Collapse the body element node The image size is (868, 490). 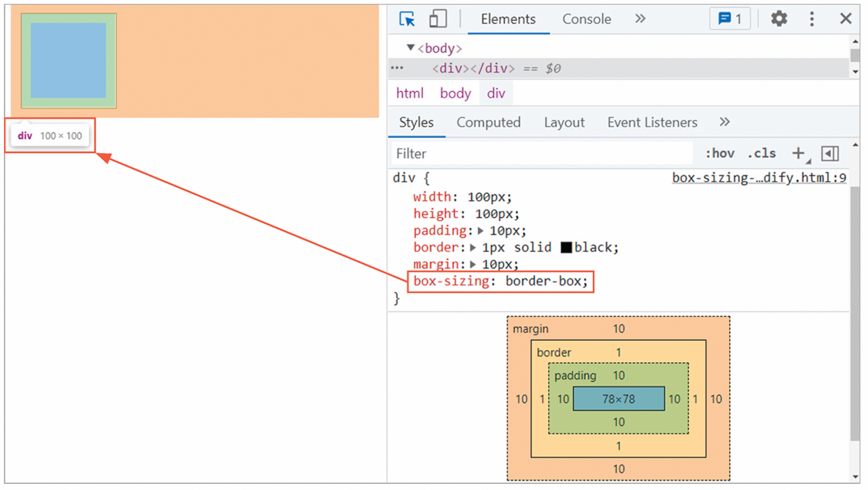pyautogui.click(x=410, y=47)
